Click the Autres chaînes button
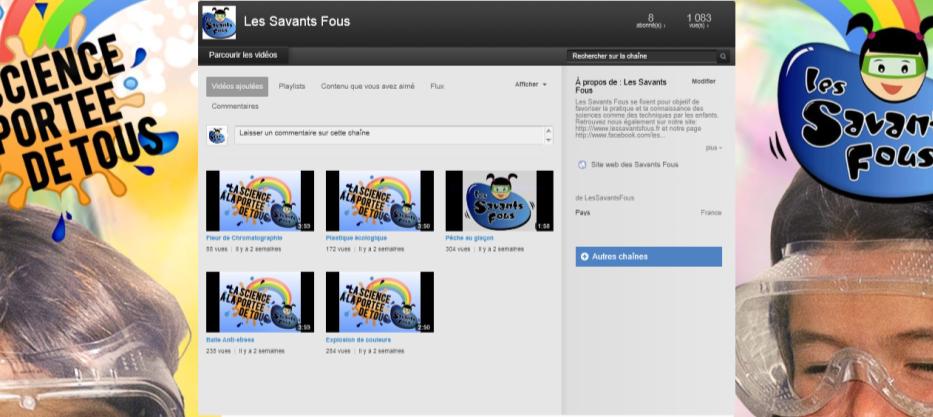 tap(649, 256)
